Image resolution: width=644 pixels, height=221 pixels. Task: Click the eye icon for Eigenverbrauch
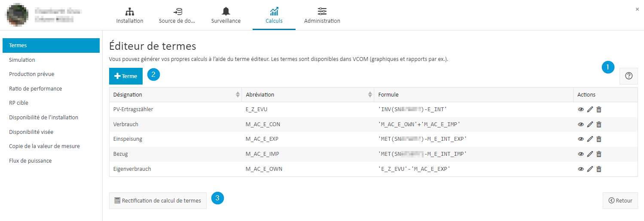point(581,169)
